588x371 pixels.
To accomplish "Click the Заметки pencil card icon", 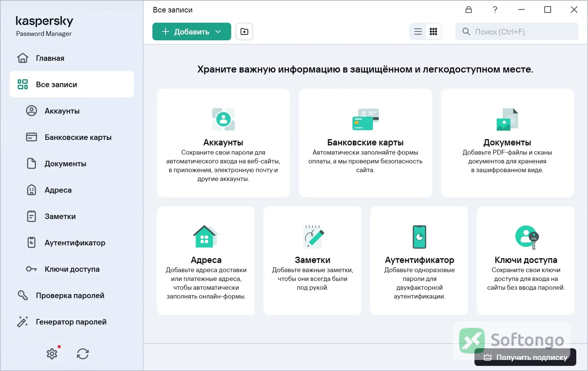I will pyautogui.click(x=313, y=236).
